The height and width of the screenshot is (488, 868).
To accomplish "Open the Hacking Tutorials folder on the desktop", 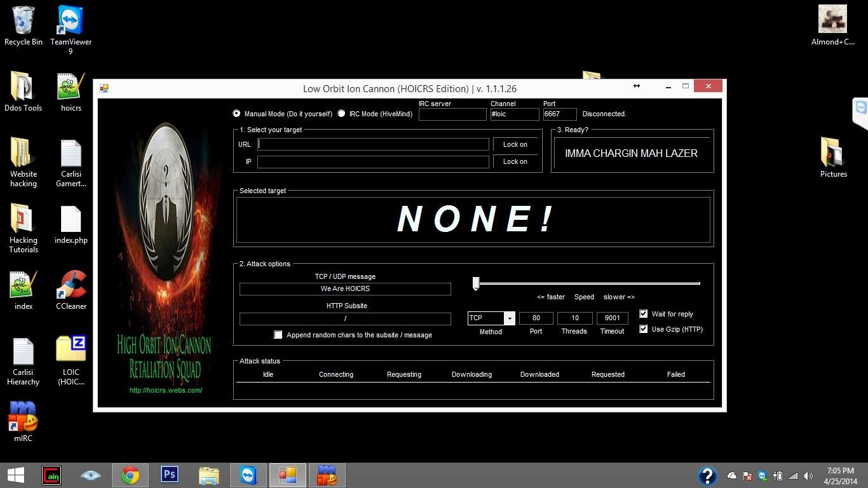I will point(24,229).
